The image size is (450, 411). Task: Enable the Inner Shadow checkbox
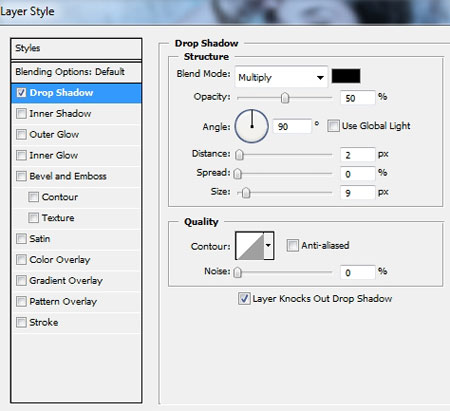(21, 113)
